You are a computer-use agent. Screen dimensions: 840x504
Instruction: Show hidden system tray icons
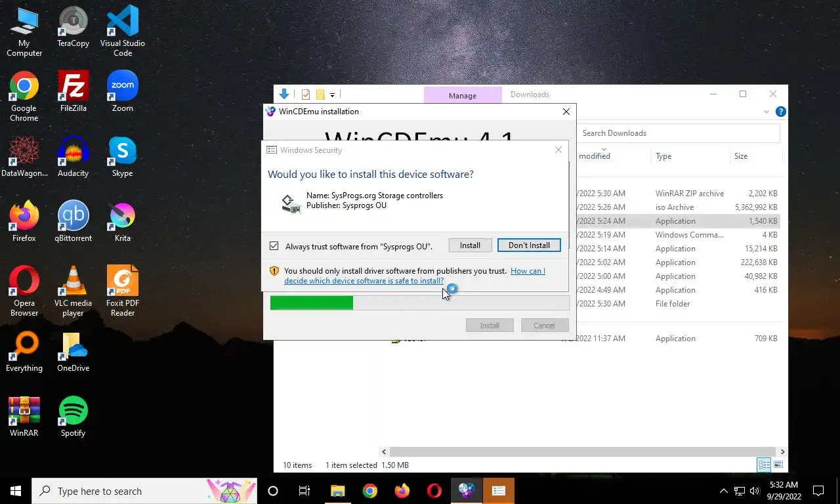click(x=724, y=491)
